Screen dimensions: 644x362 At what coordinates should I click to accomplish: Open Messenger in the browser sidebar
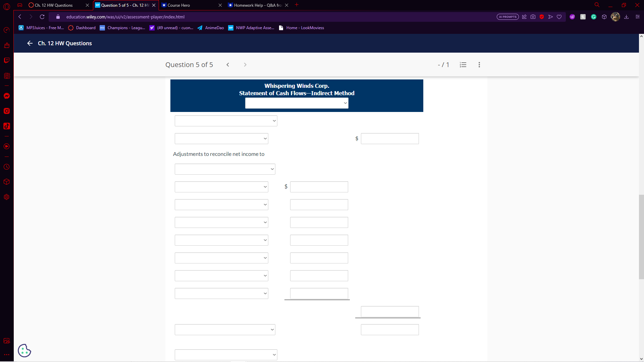7,96
